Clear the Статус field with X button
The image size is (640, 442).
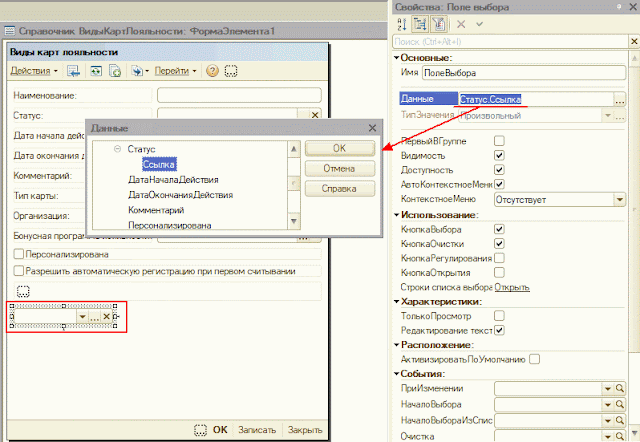[x=315, y=115]
